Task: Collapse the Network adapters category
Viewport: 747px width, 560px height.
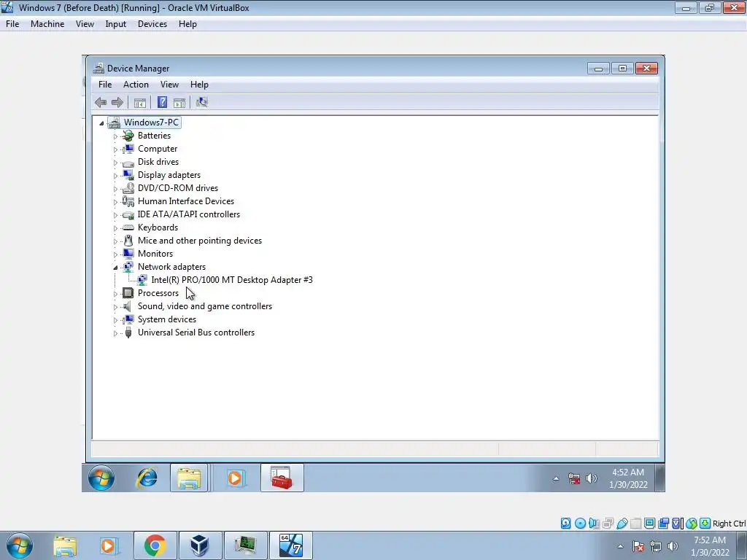Action: 115,267
